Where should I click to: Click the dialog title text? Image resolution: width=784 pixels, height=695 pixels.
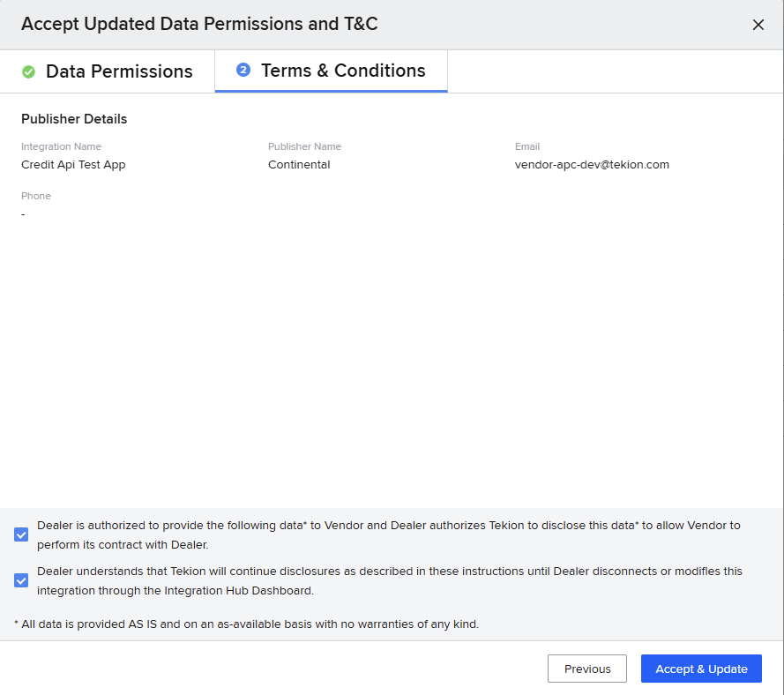(x=199, y=24)
